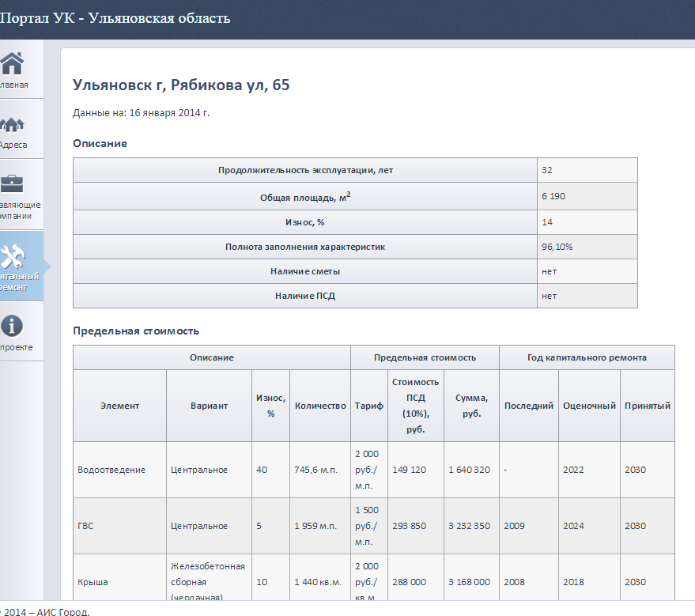Click 'Продолжительность эксплуатации, лет' row label
This screenshot has height=616, width=695.
coord(305,170)
